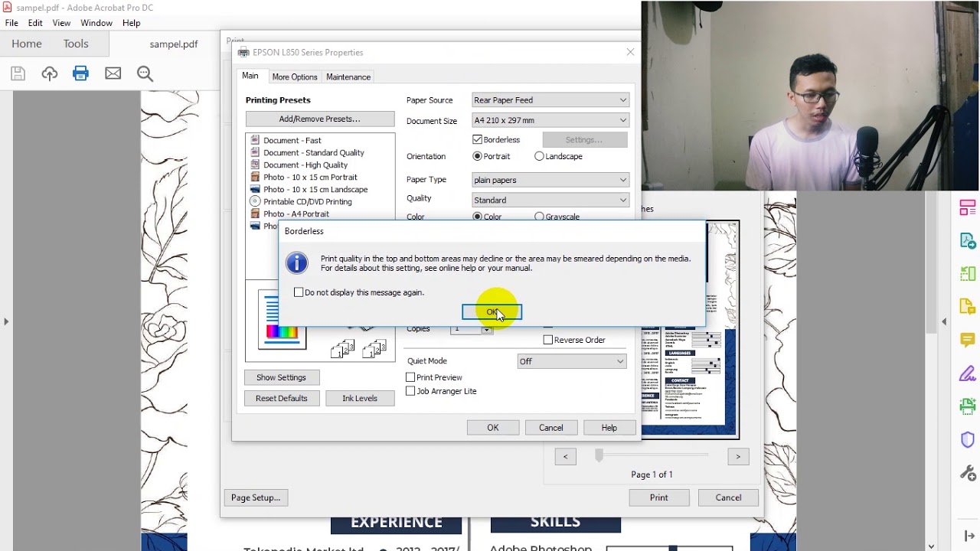Click the next page arrow in Print preview
Screen dimensions: 980x551
(x=738, y=456)
